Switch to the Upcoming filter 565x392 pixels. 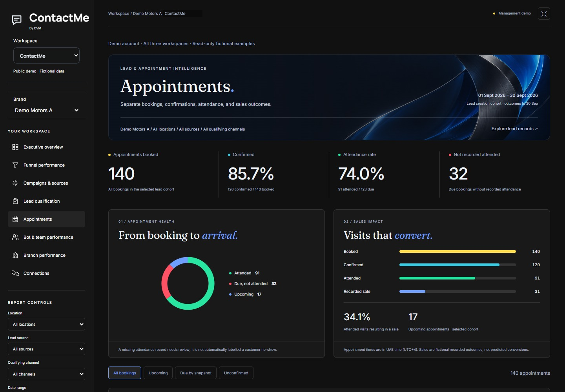158,373
